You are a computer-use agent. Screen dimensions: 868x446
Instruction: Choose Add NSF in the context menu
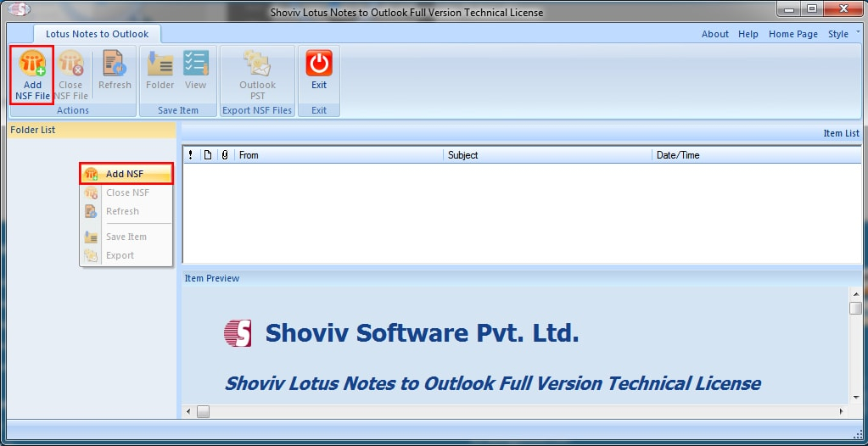pos(126,174)
